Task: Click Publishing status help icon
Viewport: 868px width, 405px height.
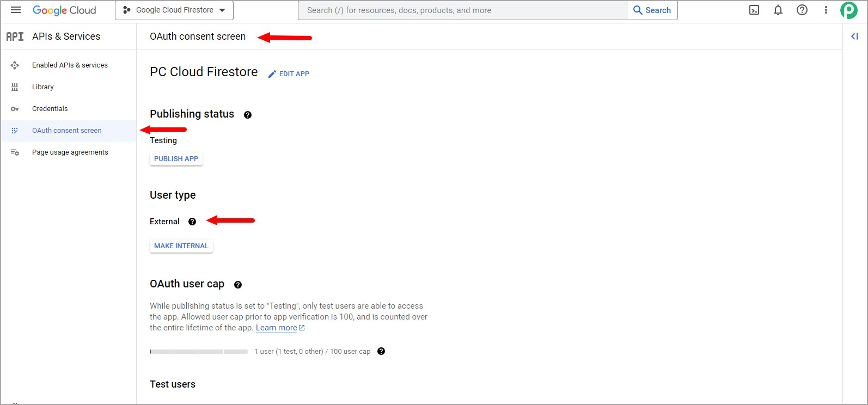Action: tap(248, 115)
